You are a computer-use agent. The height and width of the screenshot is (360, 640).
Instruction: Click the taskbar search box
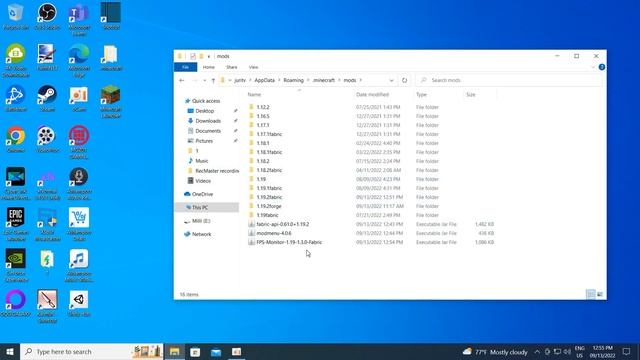point(92,351)
